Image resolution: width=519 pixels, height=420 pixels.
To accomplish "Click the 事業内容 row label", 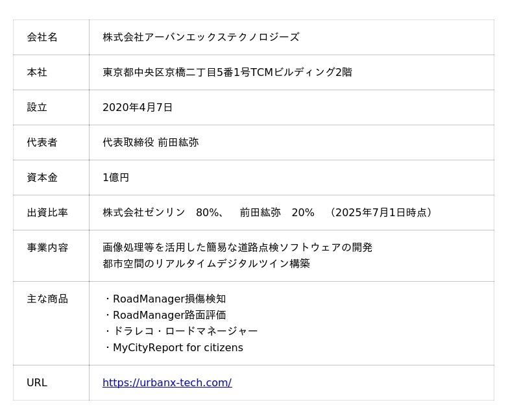I will point(47,248).
